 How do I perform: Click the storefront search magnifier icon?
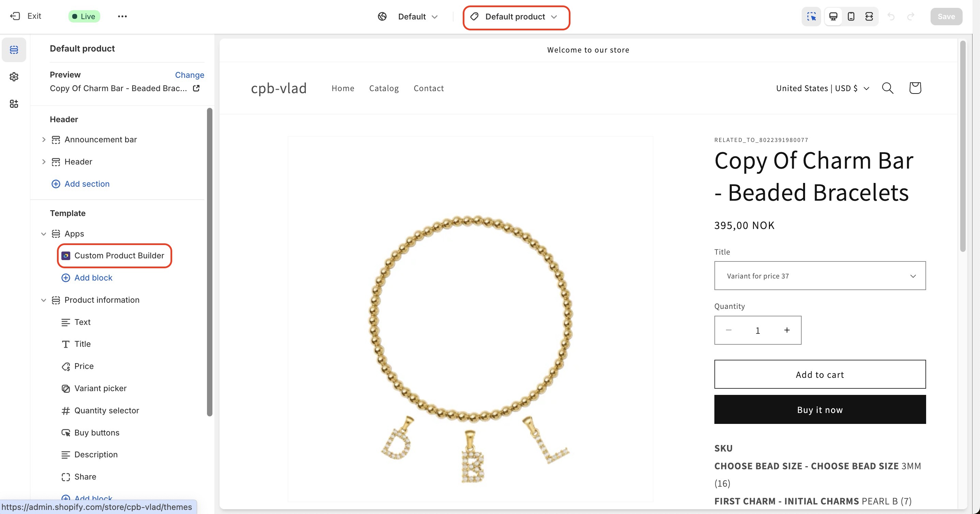888,88
